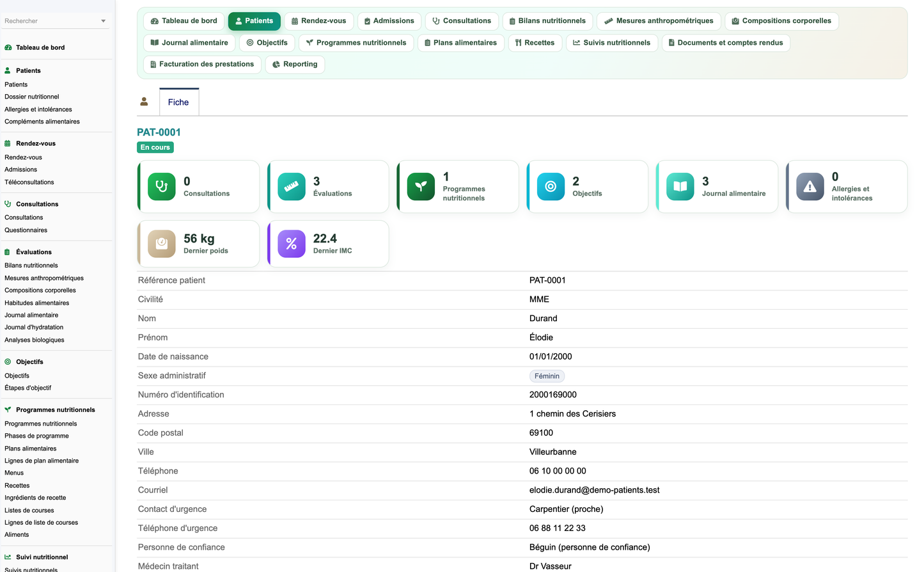The width and height of the screenshot is (924, 572).
Task: Open Journal d'hydratation in the sidebar
Action: tap(34, 328)
